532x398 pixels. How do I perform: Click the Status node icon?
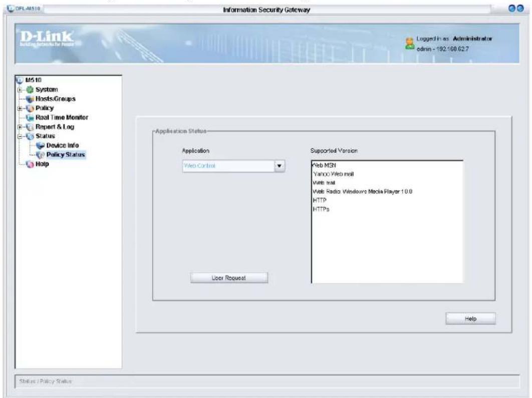point(30,136)
